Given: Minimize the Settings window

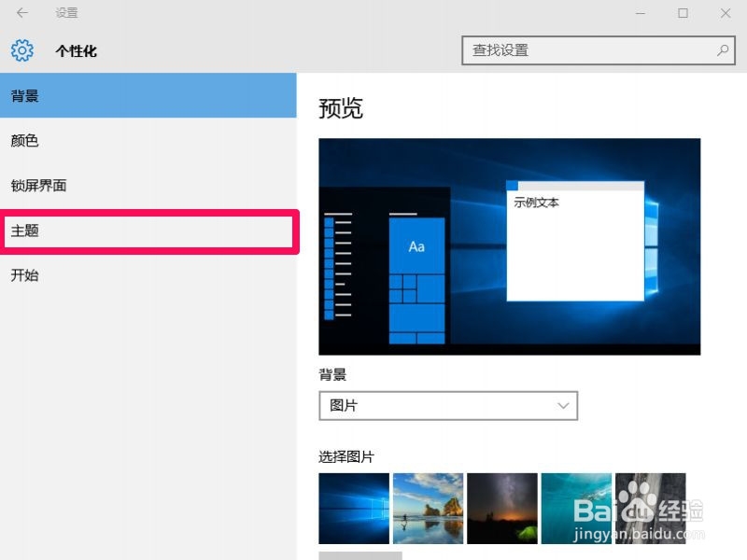Looking at the screenshot, I should (x=641, y=13).
